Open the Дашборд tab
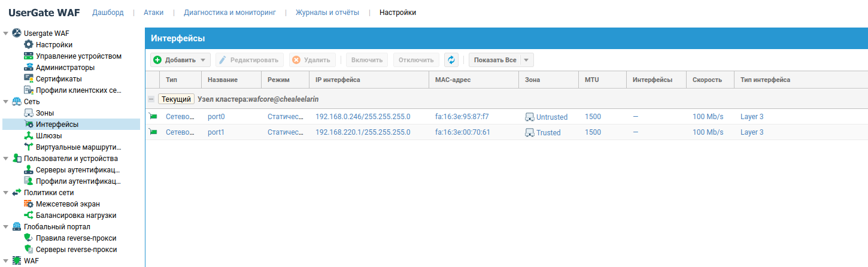This screenshot has height=267, width=868. pos(108,12)
